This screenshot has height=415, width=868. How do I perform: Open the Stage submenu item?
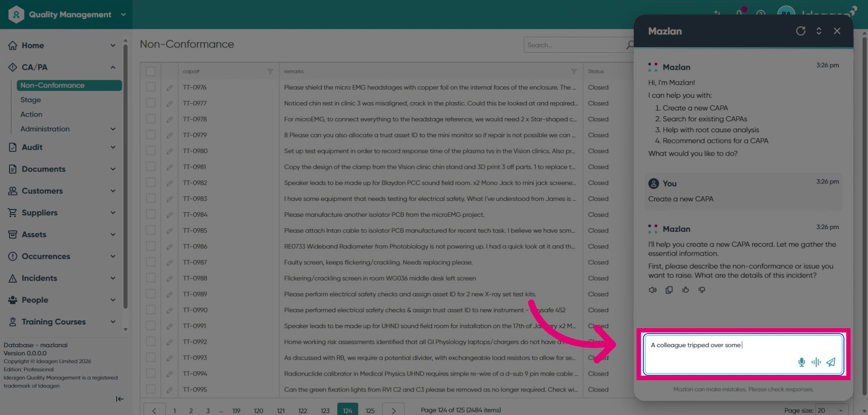(30, 100)
